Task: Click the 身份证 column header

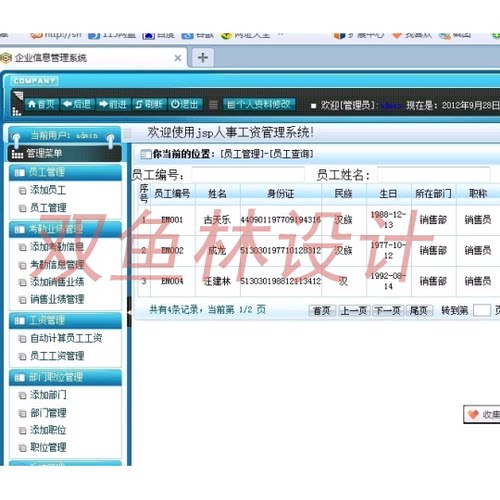Action: pos(281,193)
